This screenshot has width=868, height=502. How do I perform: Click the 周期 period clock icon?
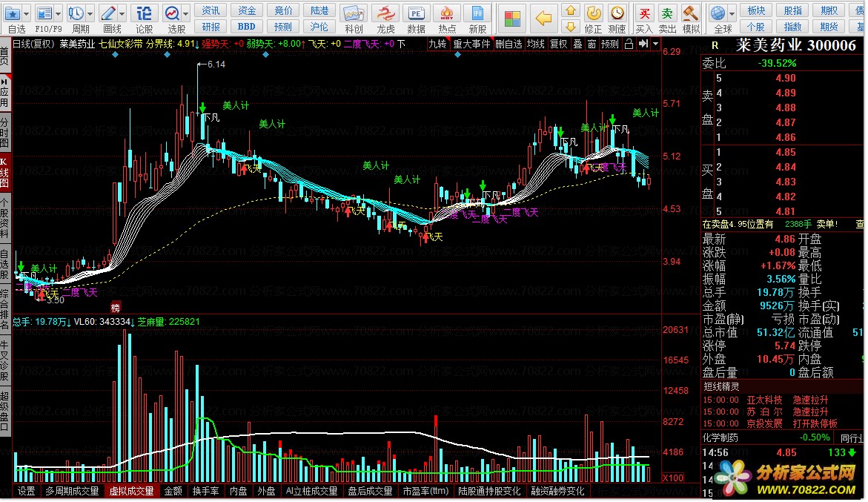pos(76,14)
